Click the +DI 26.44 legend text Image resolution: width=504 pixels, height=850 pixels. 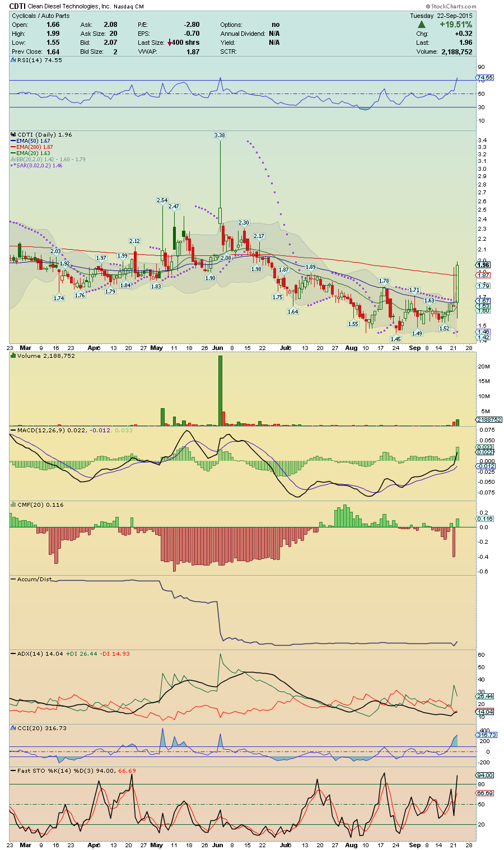tap(82, 653)
